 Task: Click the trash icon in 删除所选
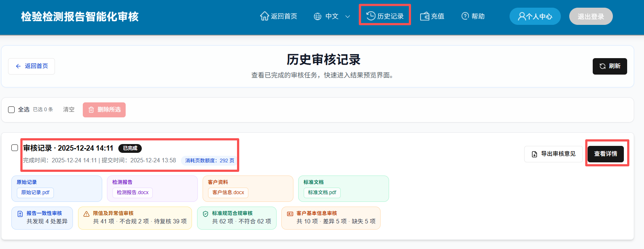point(91,110)
